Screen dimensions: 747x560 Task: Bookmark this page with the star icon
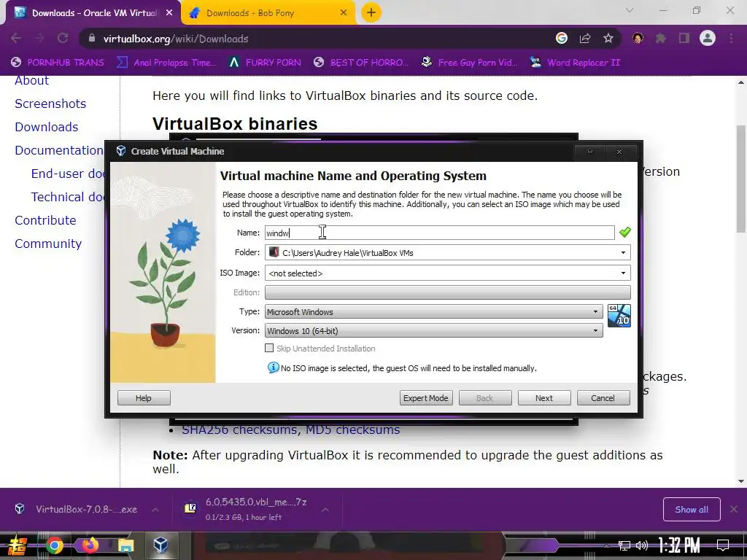(608, 38)
